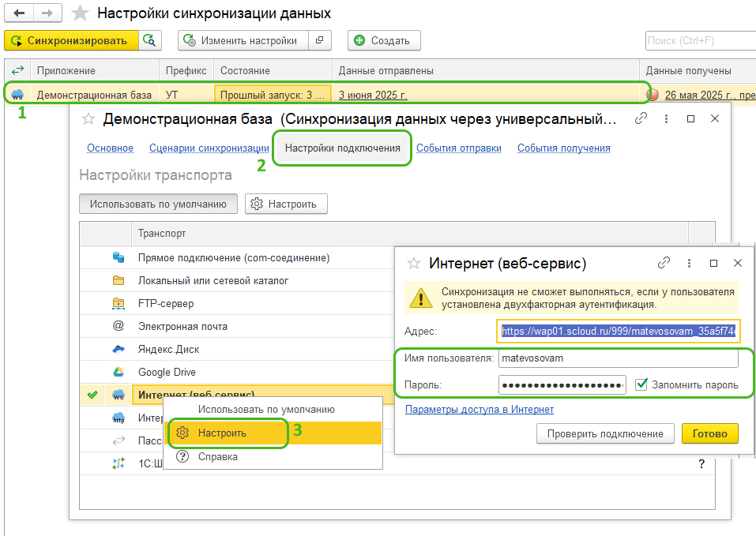This screenshot has width=756, height=536.
Task: Click the magnifier icon next to Синхронизировать
Action: 150,40
